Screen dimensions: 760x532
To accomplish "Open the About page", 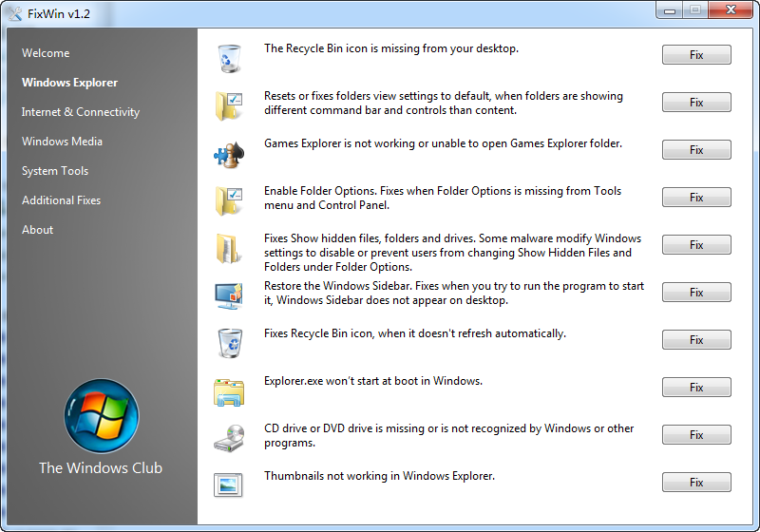I will pyautogui.click(x=37, y=230).
